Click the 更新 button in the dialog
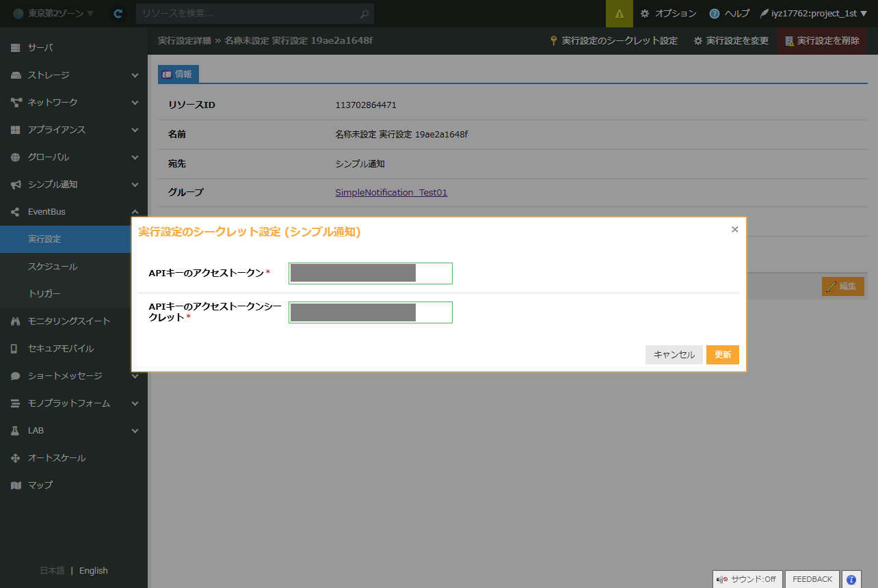The height and width of the screenshot is (588, 878). [x=722, y=355]
